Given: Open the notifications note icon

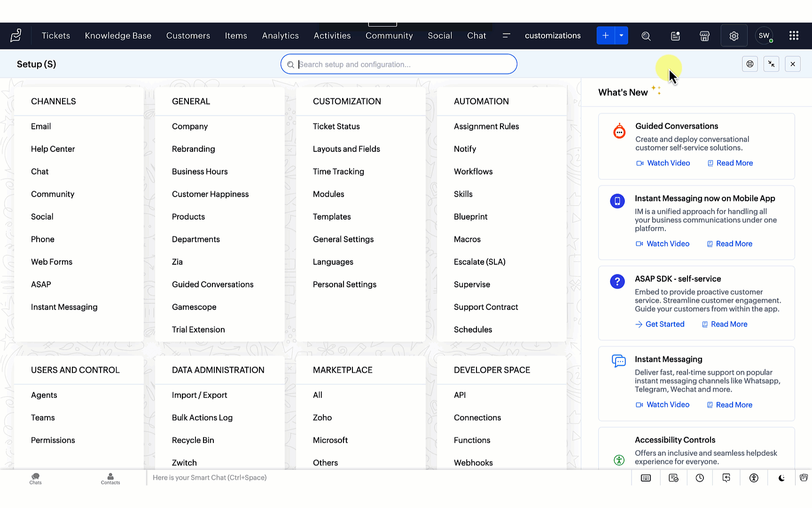Looking at the screenshot, I should [675, 36].
